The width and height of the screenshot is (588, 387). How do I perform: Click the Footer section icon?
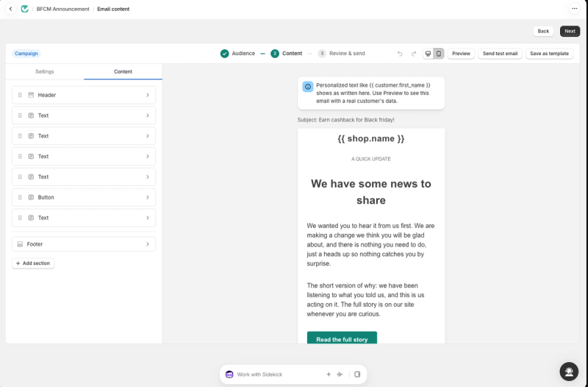pos(20,244)
